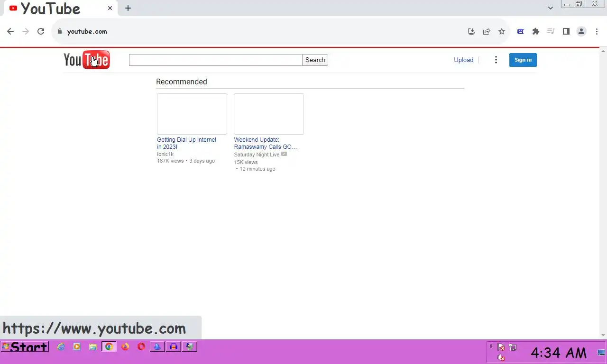Click the Search button
The width and height of the screenshot is (607, 364).
(315, 60)
